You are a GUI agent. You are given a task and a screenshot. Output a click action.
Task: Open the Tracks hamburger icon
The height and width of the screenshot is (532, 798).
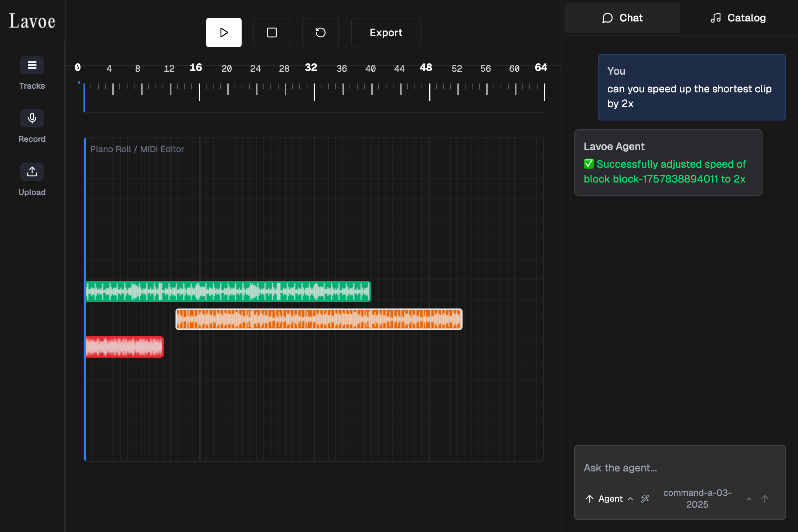tap(32, 65)
